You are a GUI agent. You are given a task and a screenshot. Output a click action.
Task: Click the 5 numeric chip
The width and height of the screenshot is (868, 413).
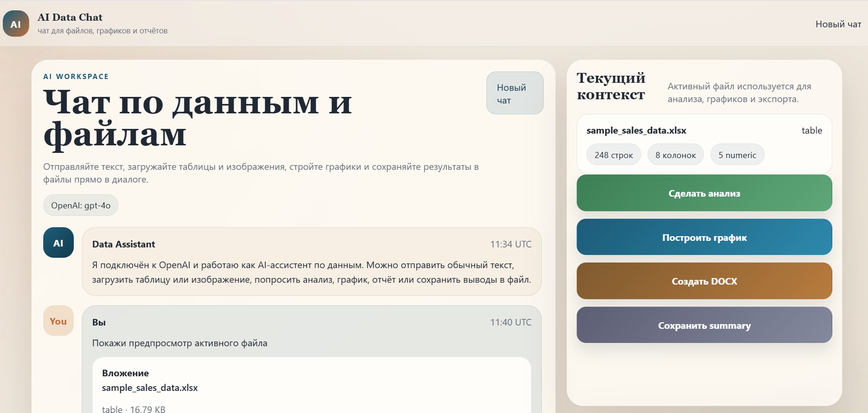pos(737,155)
